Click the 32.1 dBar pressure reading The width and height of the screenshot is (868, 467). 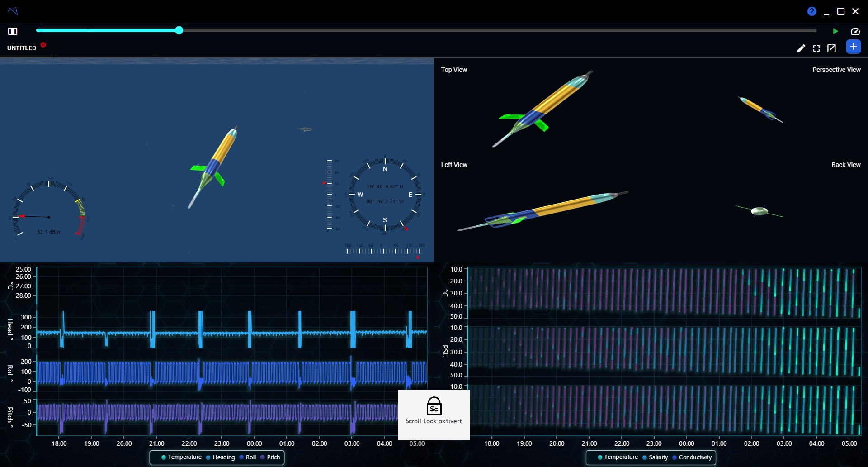pos(49,232)
